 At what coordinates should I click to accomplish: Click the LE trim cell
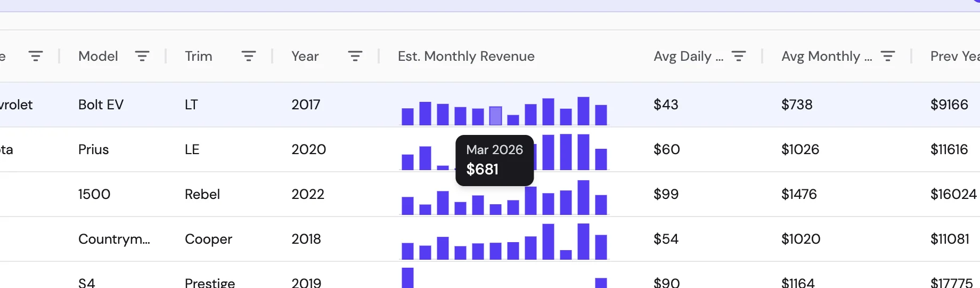[192, 149]
